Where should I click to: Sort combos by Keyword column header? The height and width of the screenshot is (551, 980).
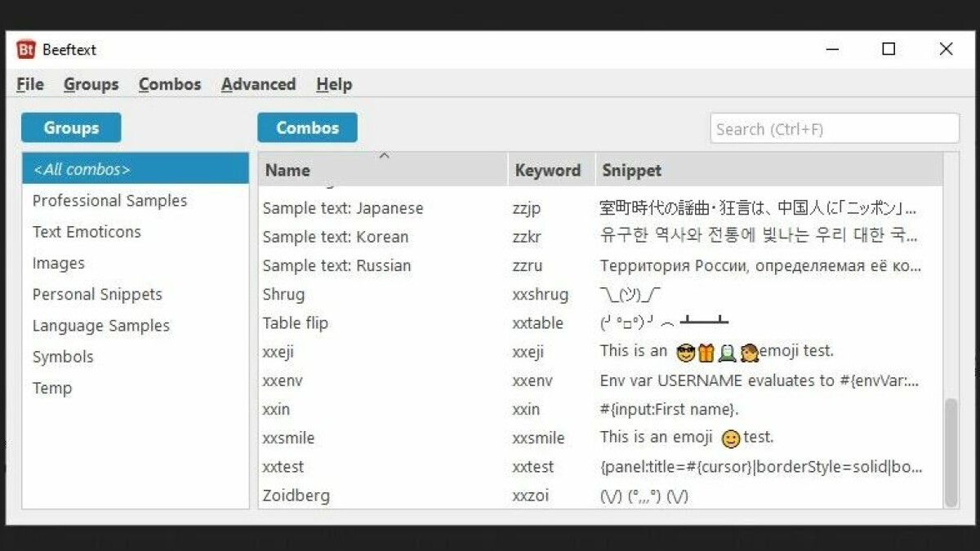coord(548,171)
